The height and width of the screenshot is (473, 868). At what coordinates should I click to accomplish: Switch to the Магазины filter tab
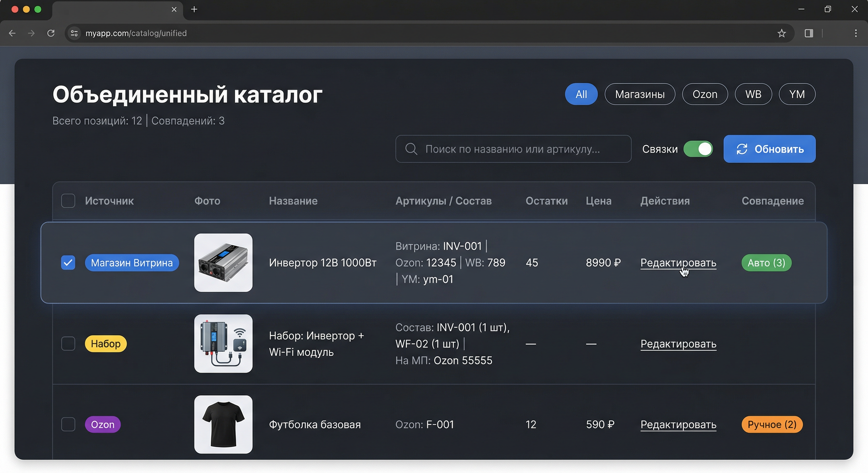pos(640,94)
